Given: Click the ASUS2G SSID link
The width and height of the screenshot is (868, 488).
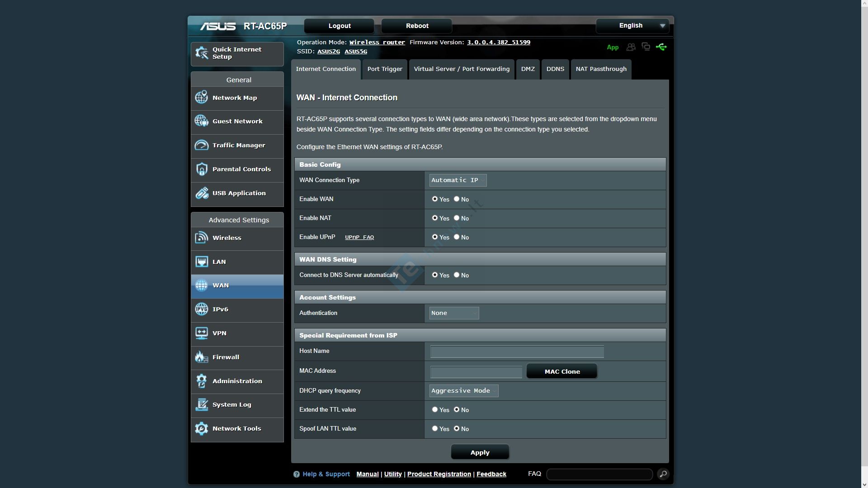Looking at the screenshot, I should 329,52.
